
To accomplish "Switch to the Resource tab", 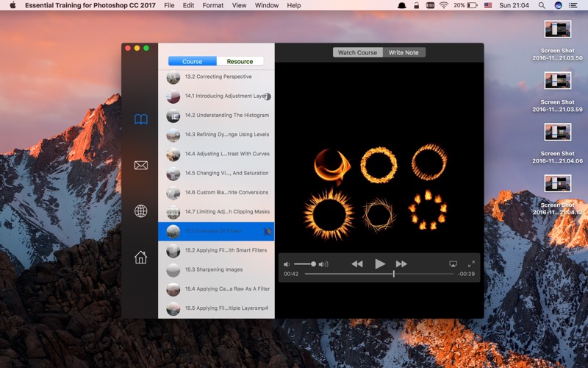I will pos(240,61).
